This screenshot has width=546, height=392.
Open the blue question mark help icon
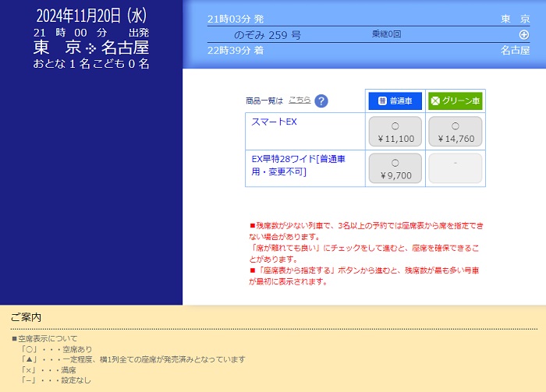pyautogui.click(x=321, y=101)
